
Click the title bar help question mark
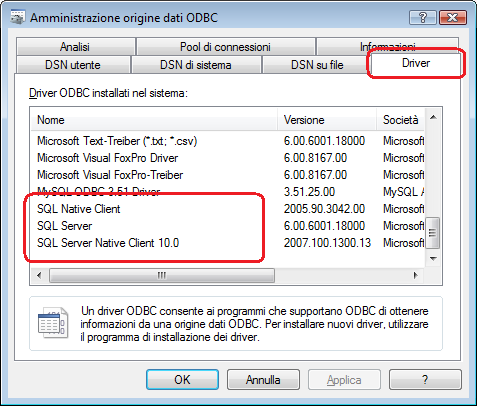click(x=423, y=17)
